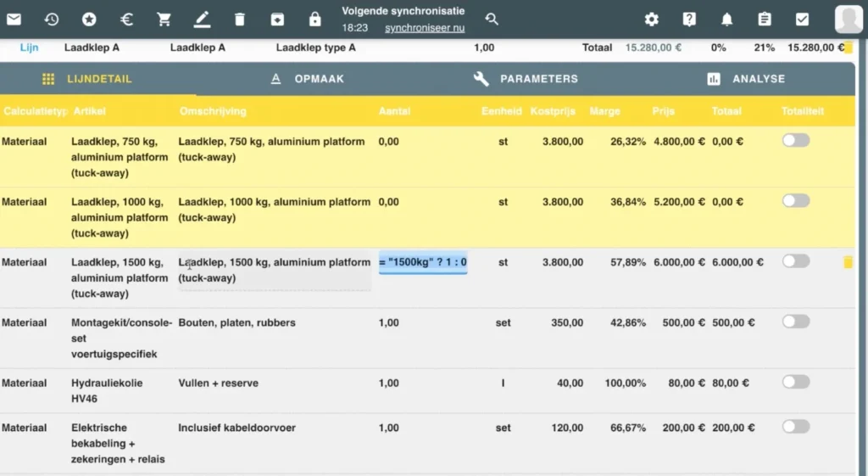Click price '80,00 €' of Hydrauliekolie row

[x=687, y=384]
